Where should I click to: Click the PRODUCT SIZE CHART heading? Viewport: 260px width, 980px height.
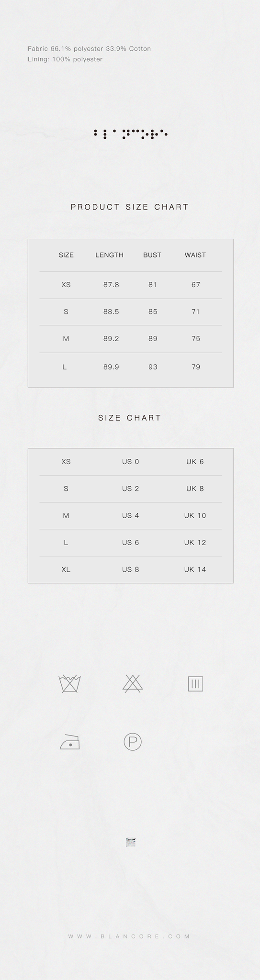click(130, 207)
